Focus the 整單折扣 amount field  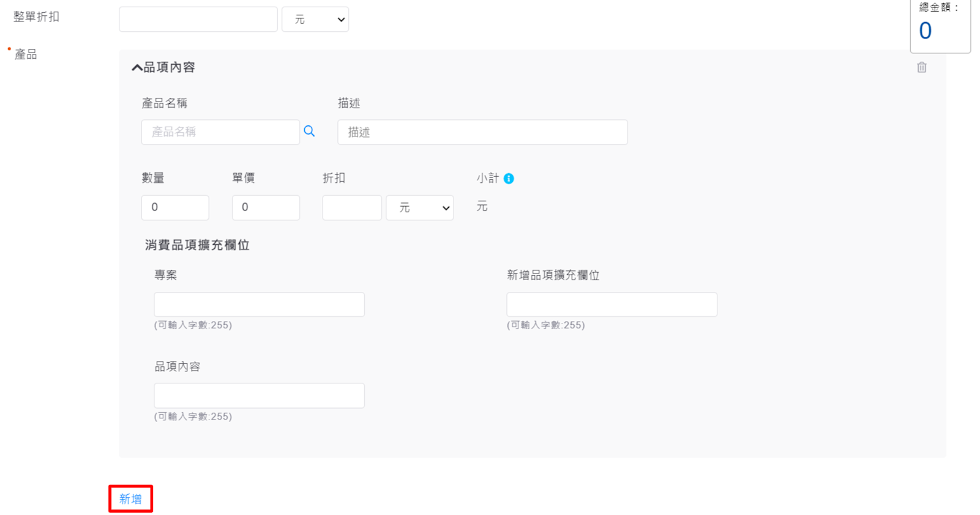198,20
